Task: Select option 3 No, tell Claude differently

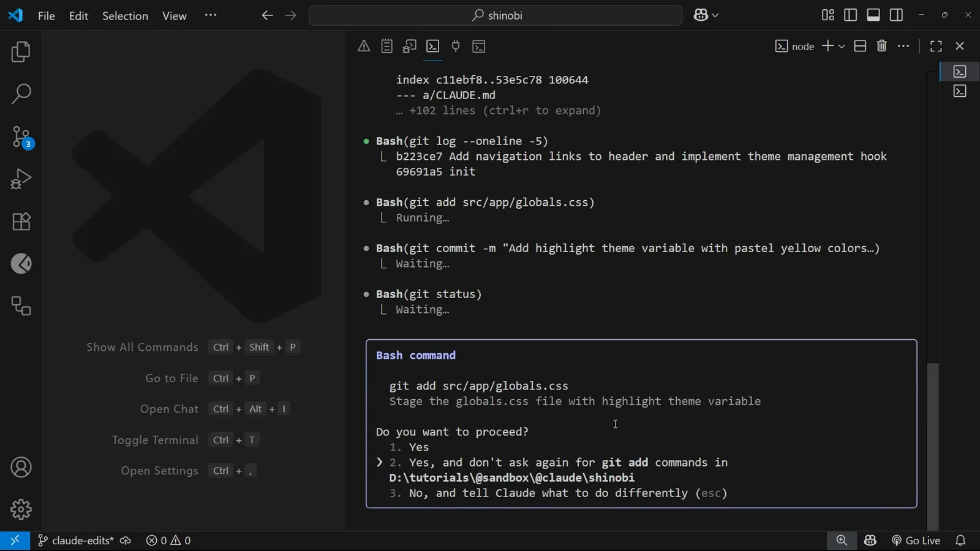Action: point(558,493)
